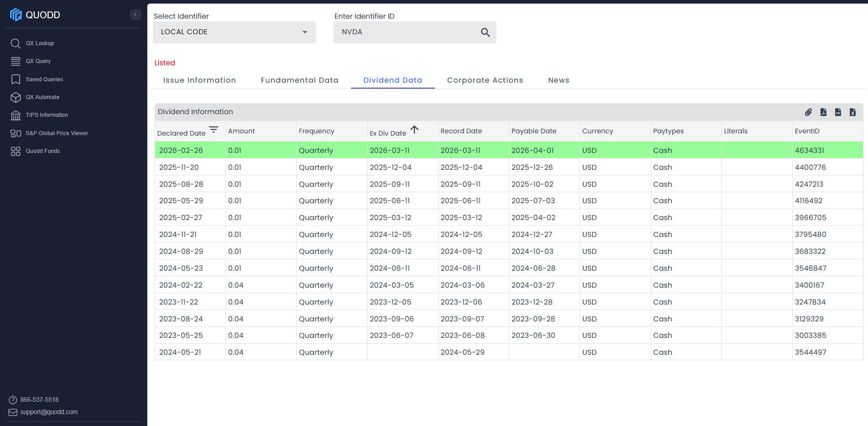Viewport: 868px width, 426px height.
Task: Click the Literals column header
Action: click(x=736, y=131)
